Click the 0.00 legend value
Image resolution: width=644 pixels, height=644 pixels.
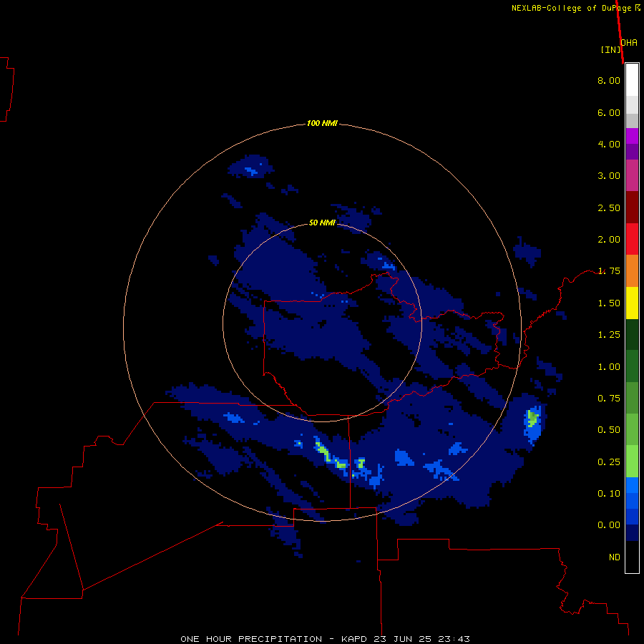(x=609, y=525)
